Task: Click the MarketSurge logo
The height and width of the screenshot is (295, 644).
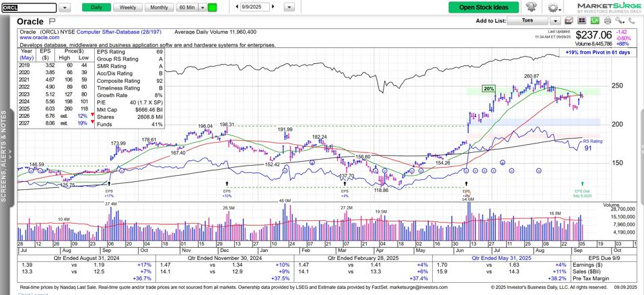Action: [609, 7]
